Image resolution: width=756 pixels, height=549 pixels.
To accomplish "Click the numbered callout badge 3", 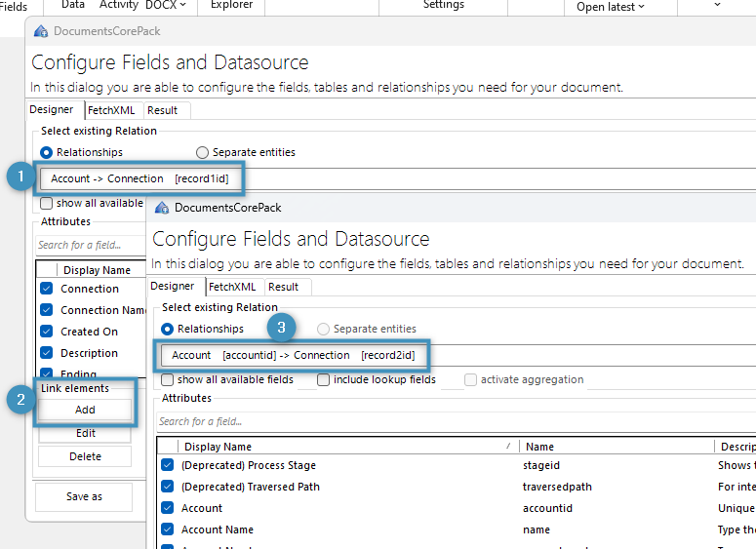I will (281, 328).
